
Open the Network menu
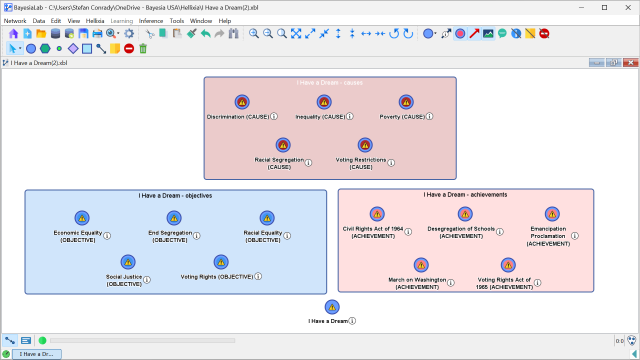click(x=15, y=21)
